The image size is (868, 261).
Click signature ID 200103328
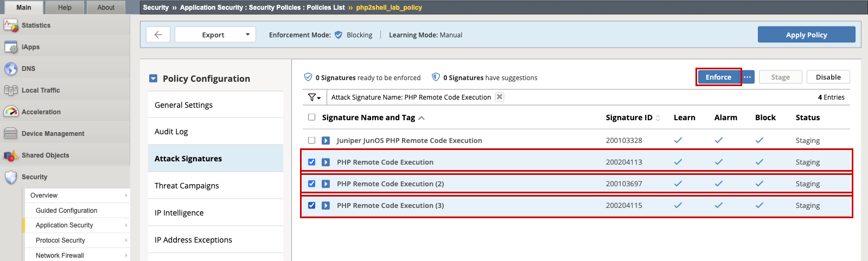point(624,140)
